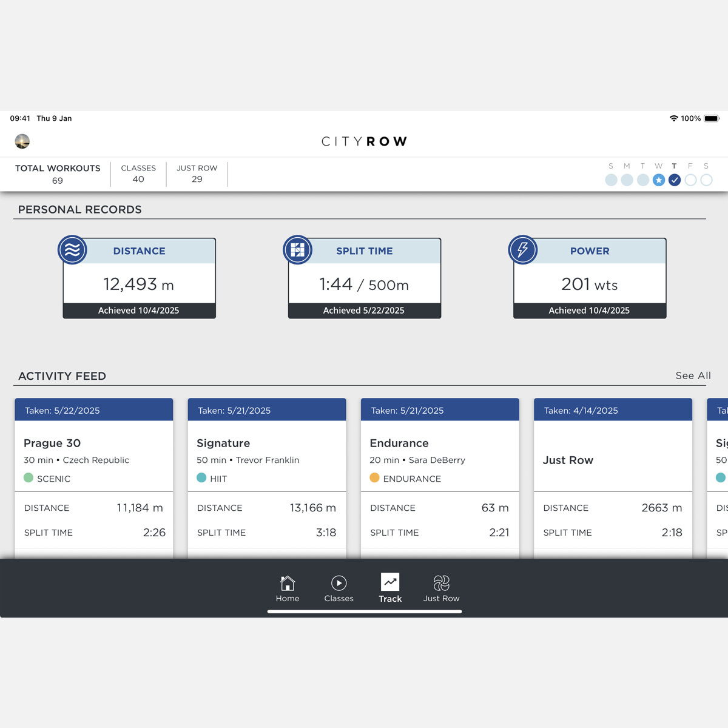Tap the Wednesday star day circle
Viewport: 728px width, 728px height.
point(659,180)
